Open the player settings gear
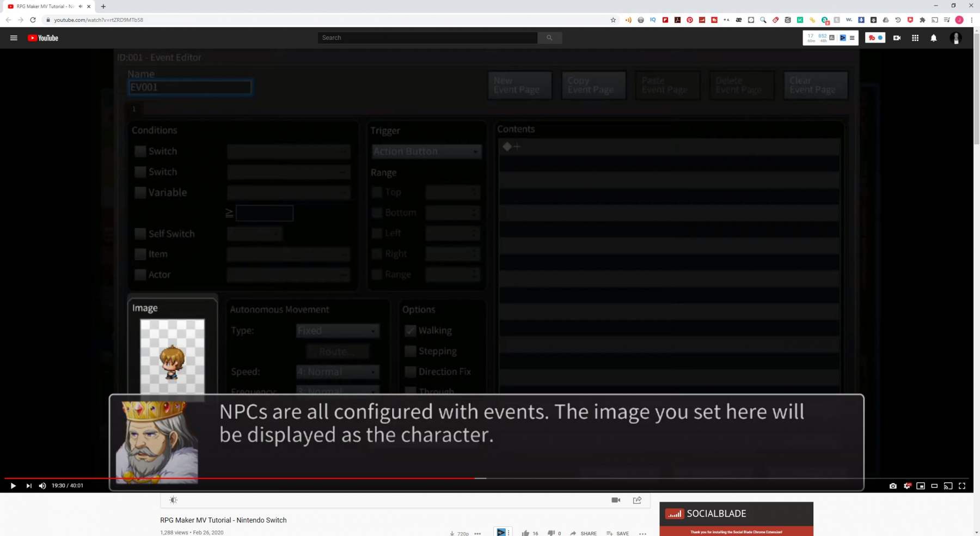 pyautogui.click(x=907, y=486)
